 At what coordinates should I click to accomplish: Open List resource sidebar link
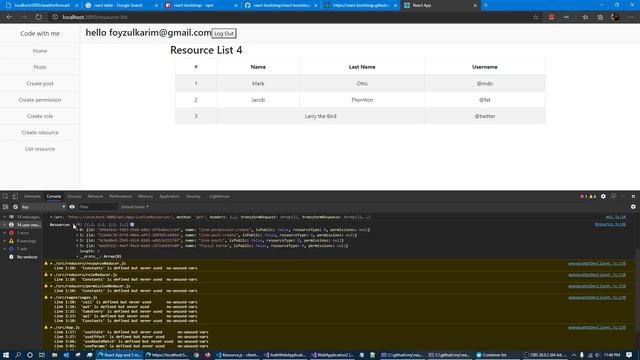pyautogui.click(x=40, y=149)
